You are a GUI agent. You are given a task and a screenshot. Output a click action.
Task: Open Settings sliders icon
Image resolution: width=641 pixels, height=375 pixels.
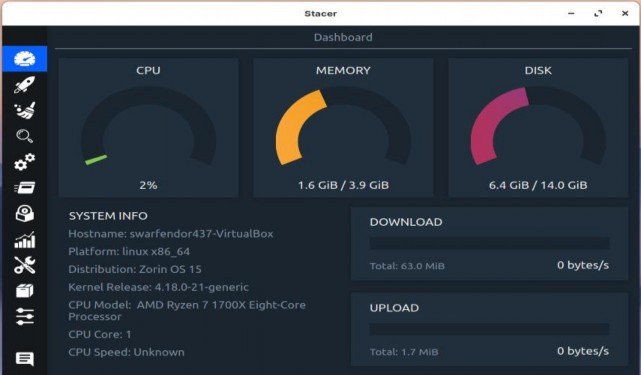tap(25, 317)
